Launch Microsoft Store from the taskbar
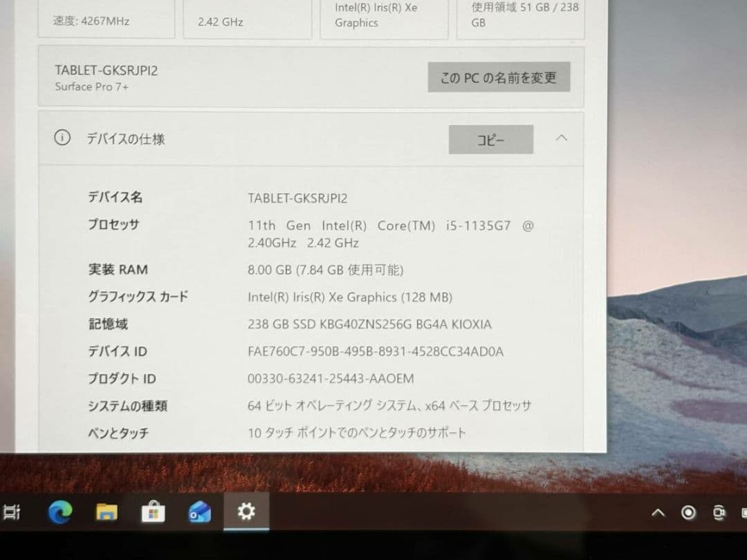This screenshot has width=747, height=560. click(153, 512)
